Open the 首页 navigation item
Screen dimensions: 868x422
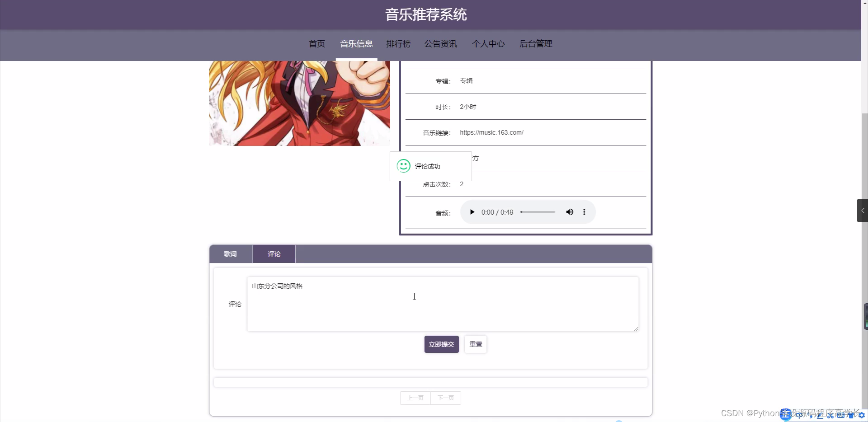[317, 44]
